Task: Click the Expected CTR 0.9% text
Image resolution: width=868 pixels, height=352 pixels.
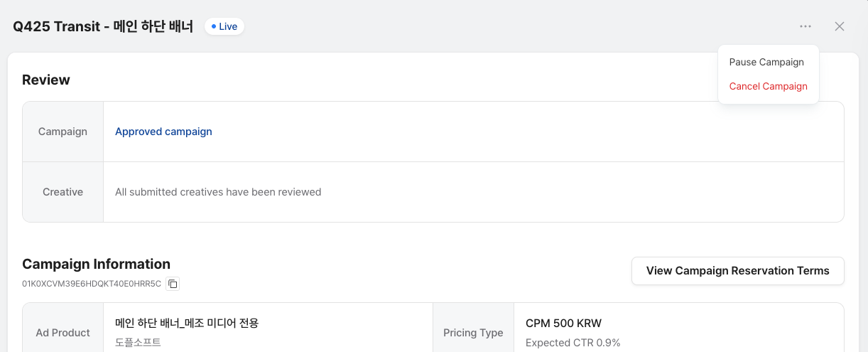Action: (573, 343)
